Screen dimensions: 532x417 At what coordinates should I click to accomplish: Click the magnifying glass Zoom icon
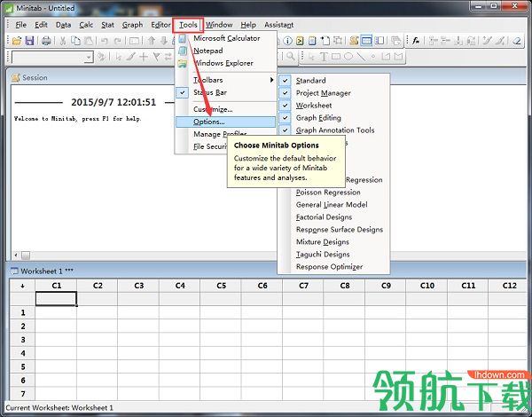tap(291, 57)
